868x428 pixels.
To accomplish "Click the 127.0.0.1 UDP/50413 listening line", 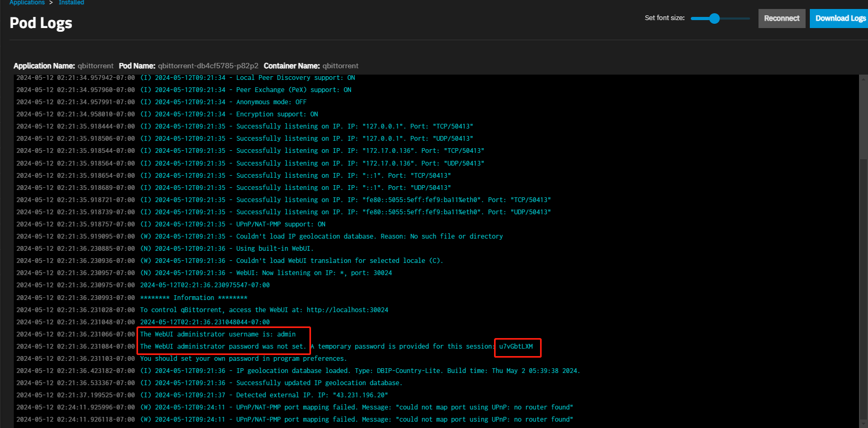I will [245, 139].
